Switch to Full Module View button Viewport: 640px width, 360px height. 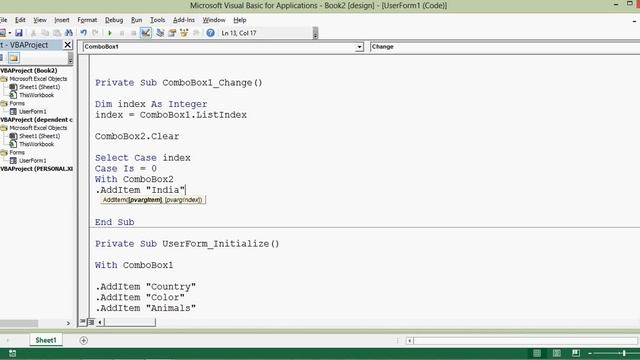[x=91, y=322]
